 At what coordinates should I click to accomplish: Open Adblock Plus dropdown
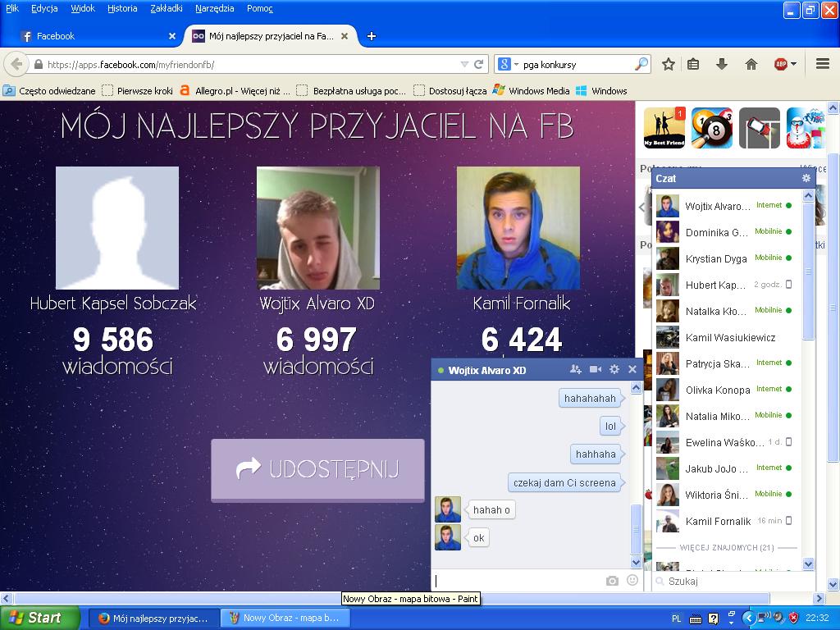coord(785,64)
